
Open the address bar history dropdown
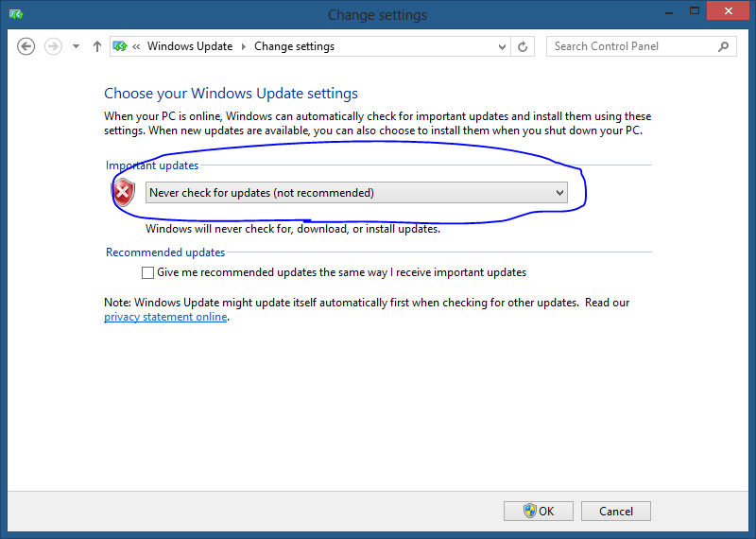502,46
